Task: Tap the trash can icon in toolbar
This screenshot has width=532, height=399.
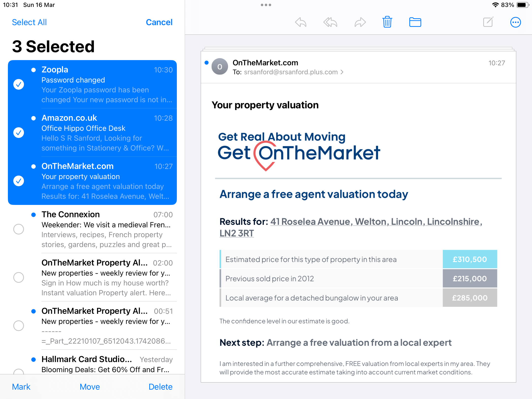Action: [x=387, y=22]
